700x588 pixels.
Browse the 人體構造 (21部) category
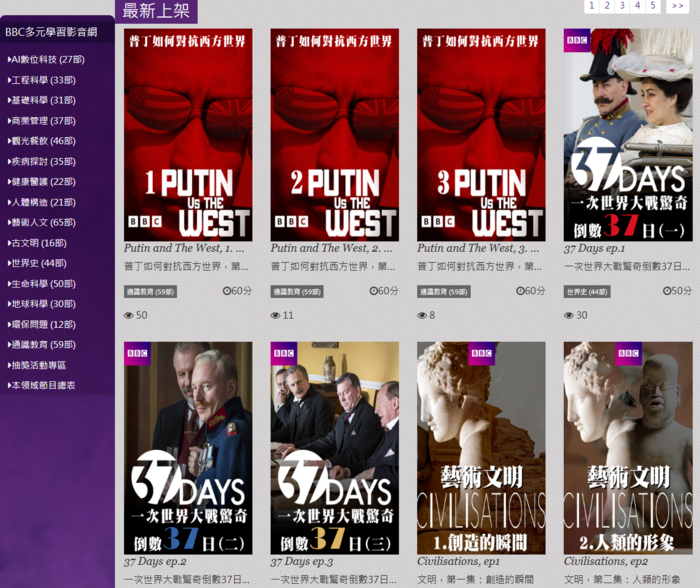click(42, 202)
